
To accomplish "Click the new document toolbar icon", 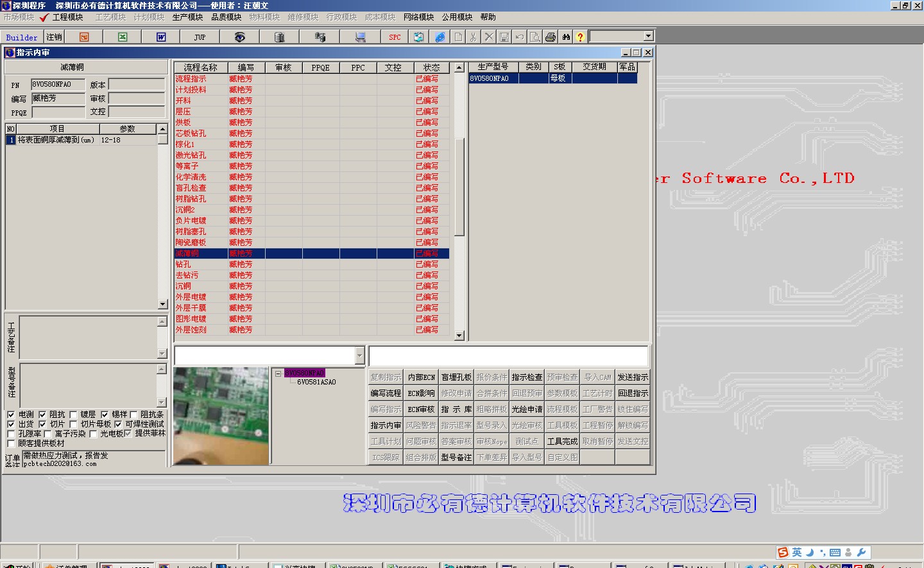I will coord(458,37).
